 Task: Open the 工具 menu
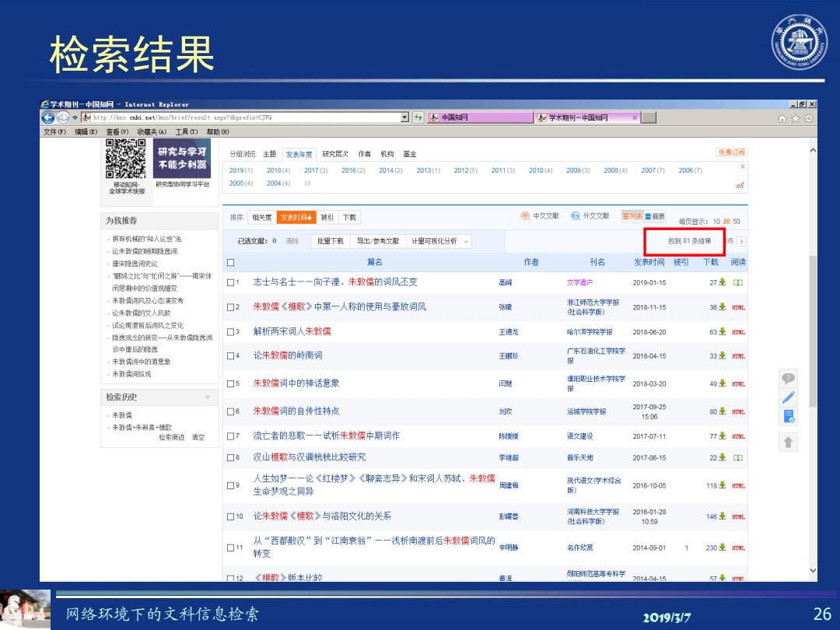point(187,131)
